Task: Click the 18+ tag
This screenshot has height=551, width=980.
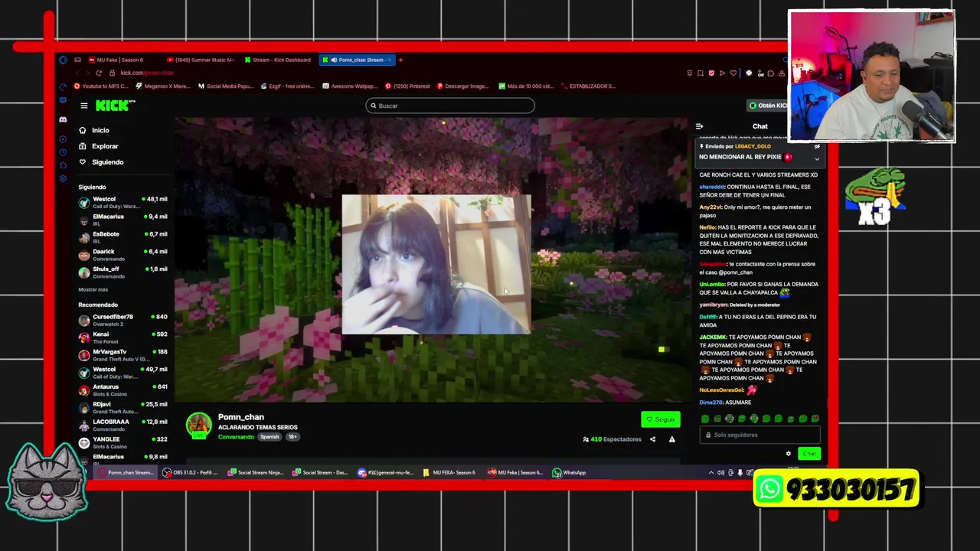Action: (x=292, y=437)
